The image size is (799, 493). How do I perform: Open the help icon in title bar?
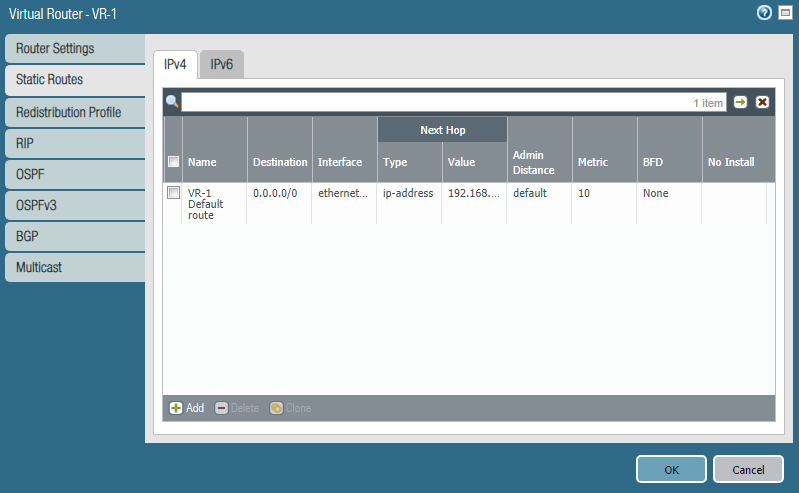(764, 13)
